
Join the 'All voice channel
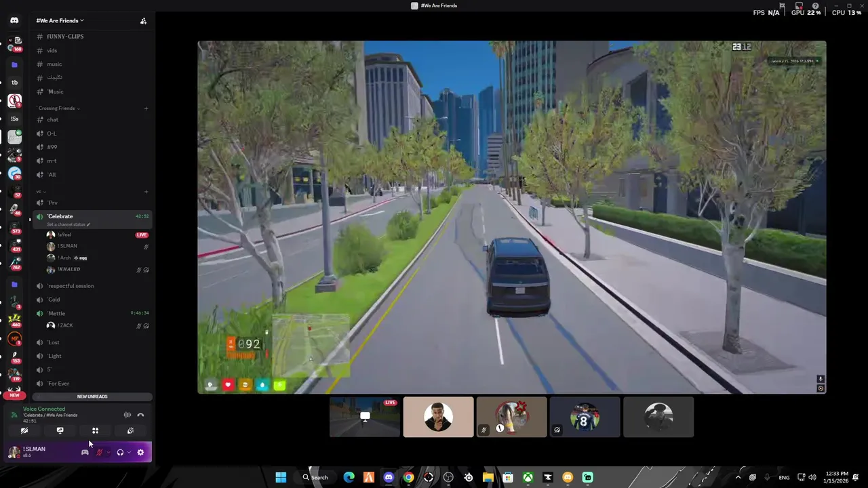click(92, 175)
